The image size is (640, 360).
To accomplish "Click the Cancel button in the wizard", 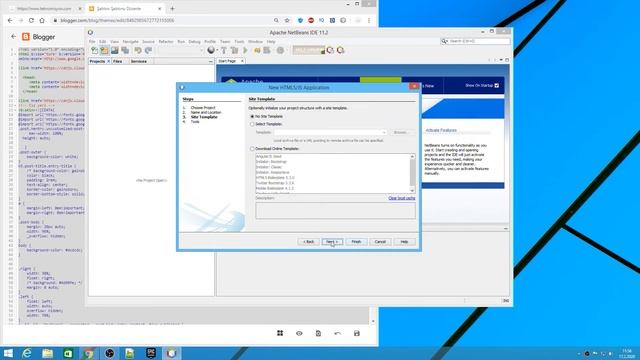I will pyautogui.click(x=380, y=242).
